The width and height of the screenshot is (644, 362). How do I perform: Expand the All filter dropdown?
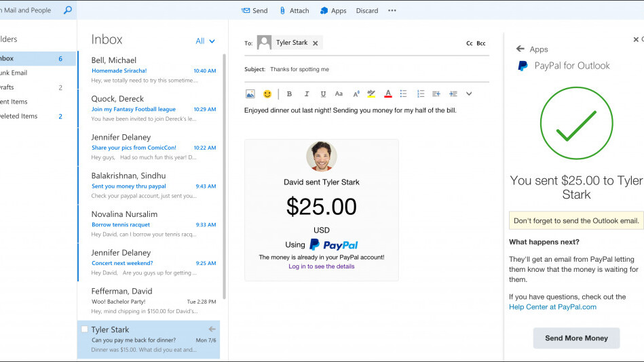point(205,41)
